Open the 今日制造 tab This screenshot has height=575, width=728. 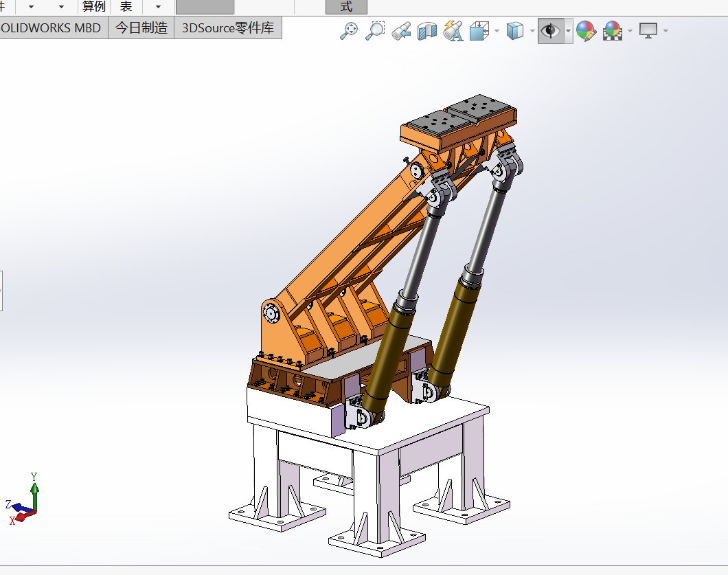(x=141, y=28)
